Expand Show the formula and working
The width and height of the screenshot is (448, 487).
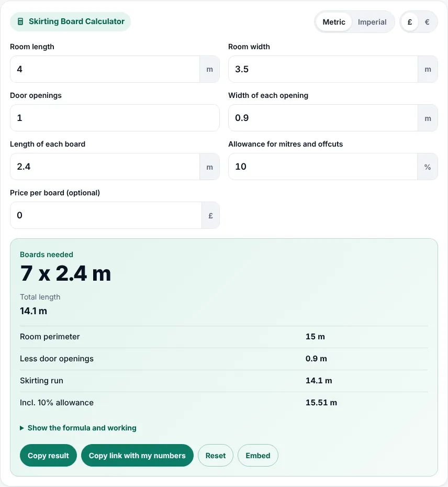coord(78,428)
